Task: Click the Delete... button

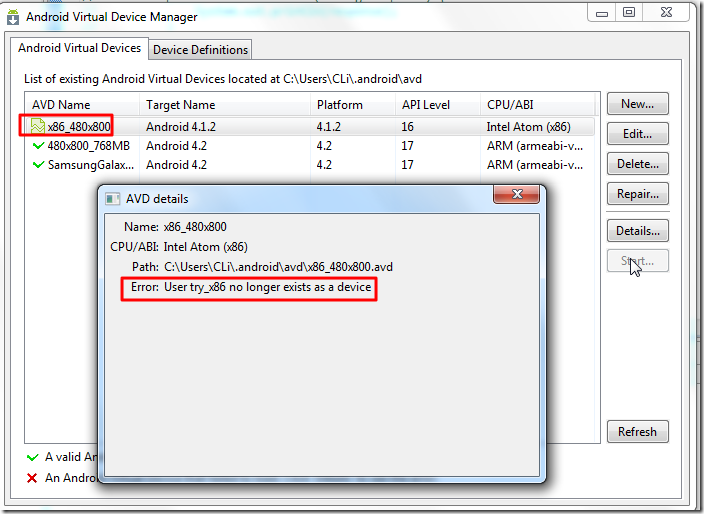Action: [638, 164]
